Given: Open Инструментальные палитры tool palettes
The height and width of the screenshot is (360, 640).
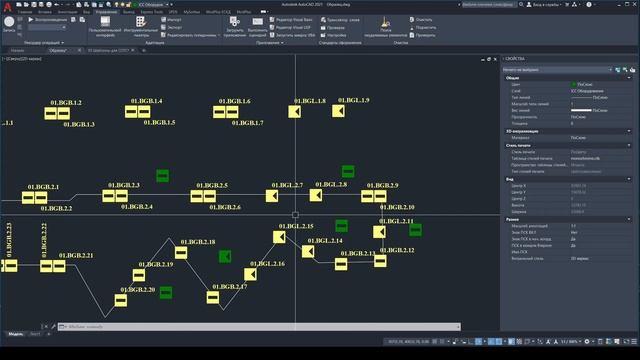Looking at the screenshot, I should point(140,27).
